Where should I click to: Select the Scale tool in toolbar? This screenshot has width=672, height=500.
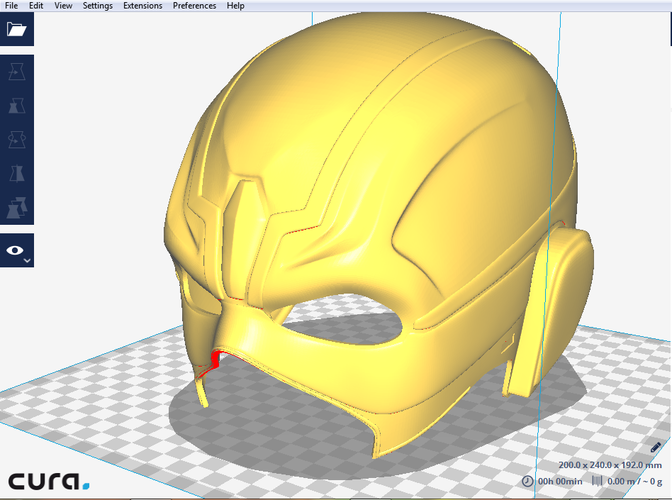pos(17,105)
